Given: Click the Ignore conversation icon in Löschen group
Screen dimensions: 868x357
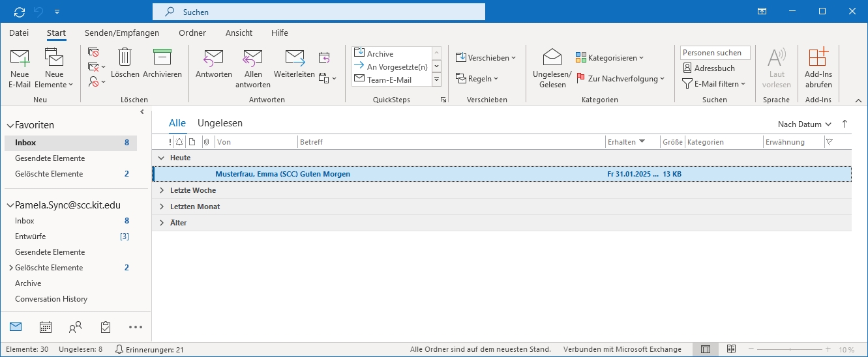Looking at the screenshot, I should coord(93,52).
